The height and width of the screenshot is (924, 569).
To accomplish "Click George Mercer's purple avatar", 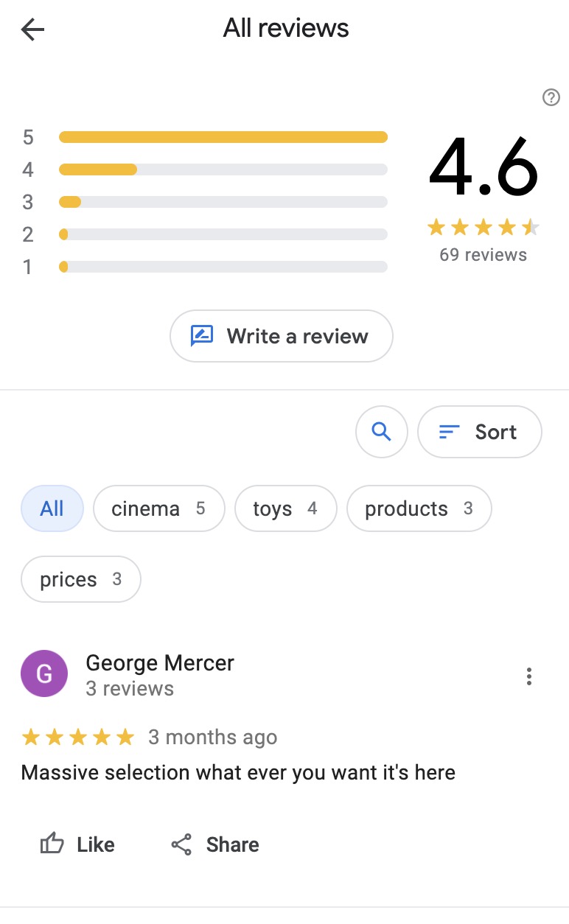I will (x=44, y=673).
